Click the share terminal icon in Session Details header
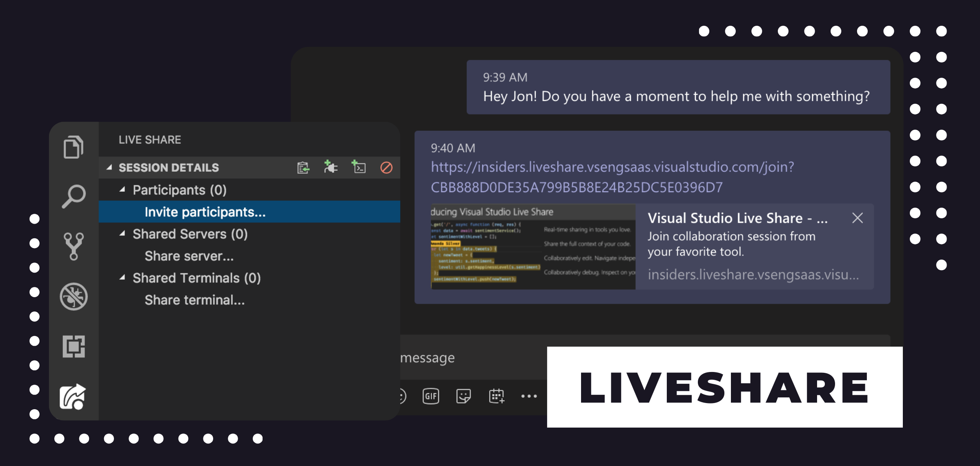 pyautogui.click(x=359, y=167)
